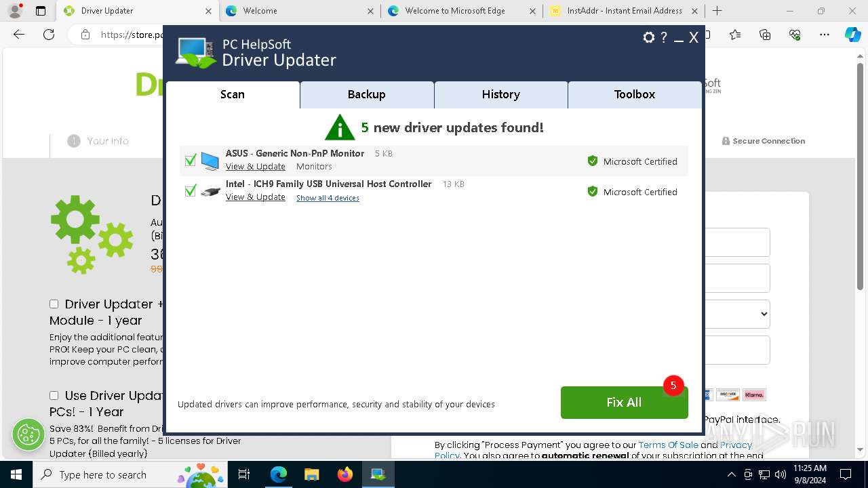This screenshot has width=868, height=488.
Task: Open a new Edge tab
Action: [717, 11]
